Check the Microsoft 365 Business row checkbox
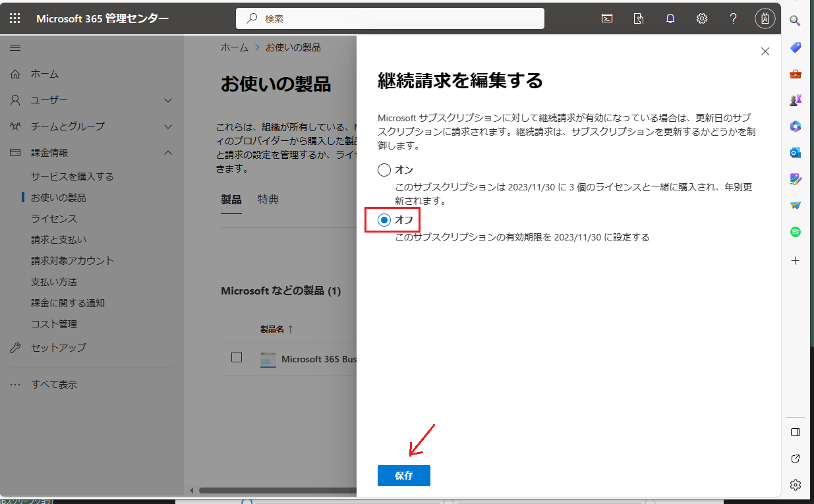814x504 pixels. 237,358
